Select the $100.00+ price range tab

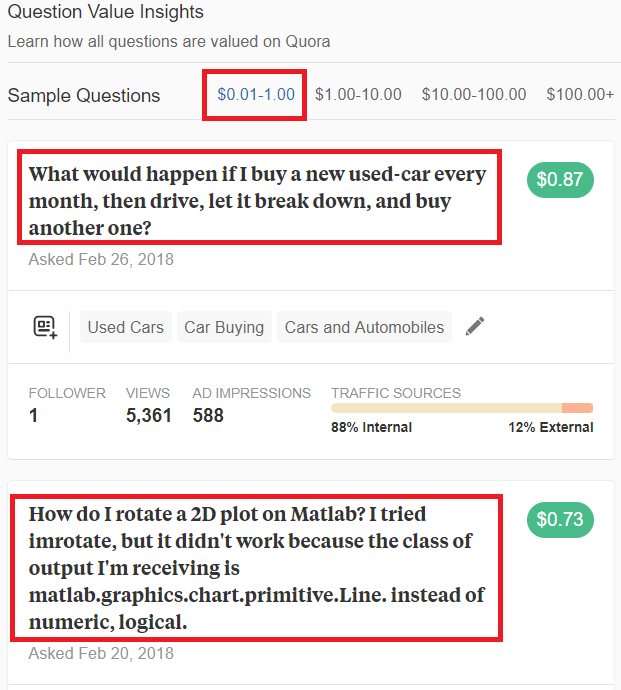coord(580,95)
